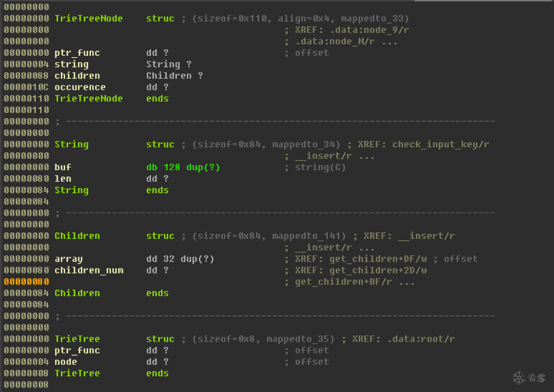
Task: Select the children_num field name
Action: point(89,270)
